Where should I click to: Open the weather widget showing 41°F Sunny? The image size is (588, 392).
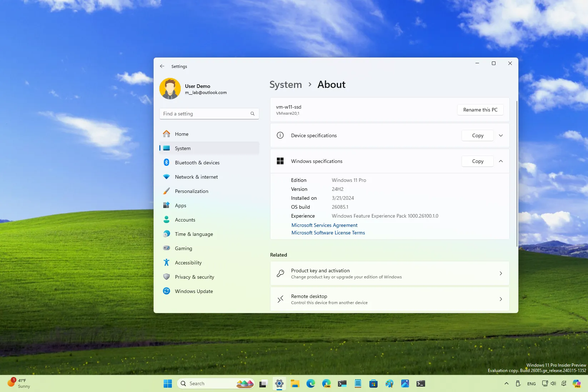[19, 383]
